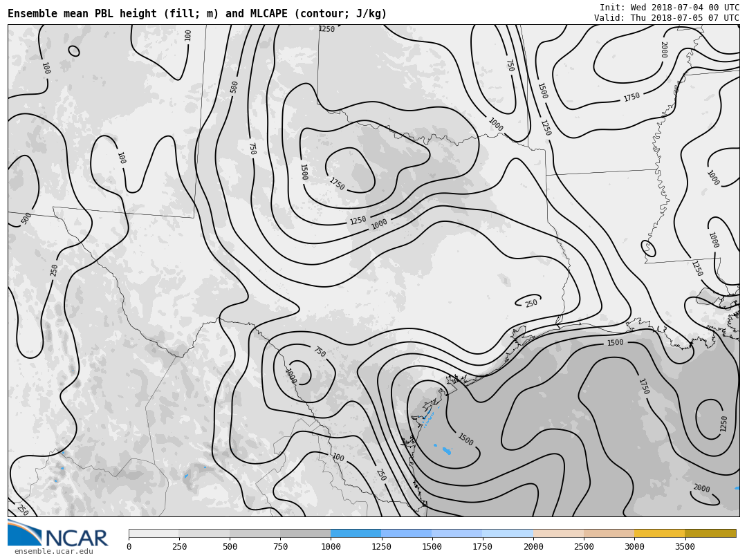Click the colorbar tick label '750'
The height and width of the screenshot is (560, 747).
[281, 547]
